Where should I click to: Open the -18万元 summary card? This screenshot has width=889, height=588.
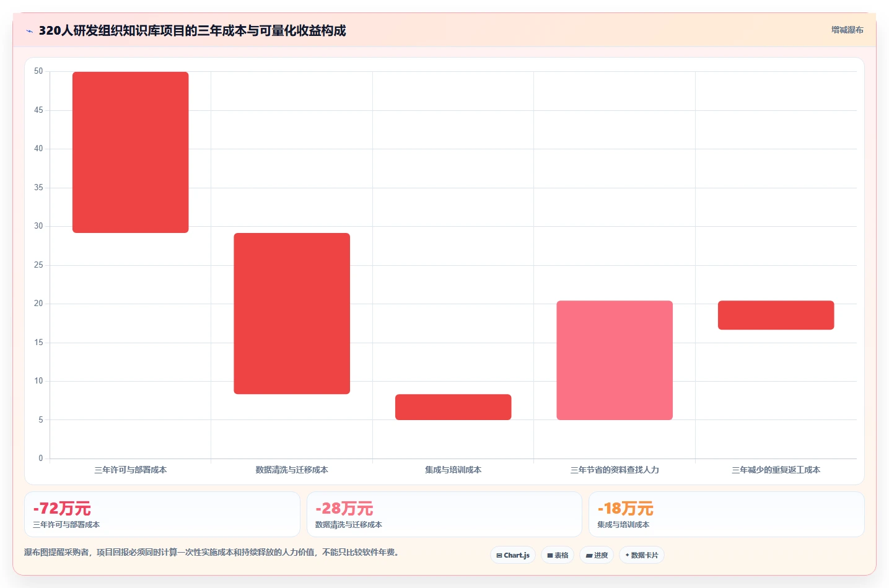point(727,514)
